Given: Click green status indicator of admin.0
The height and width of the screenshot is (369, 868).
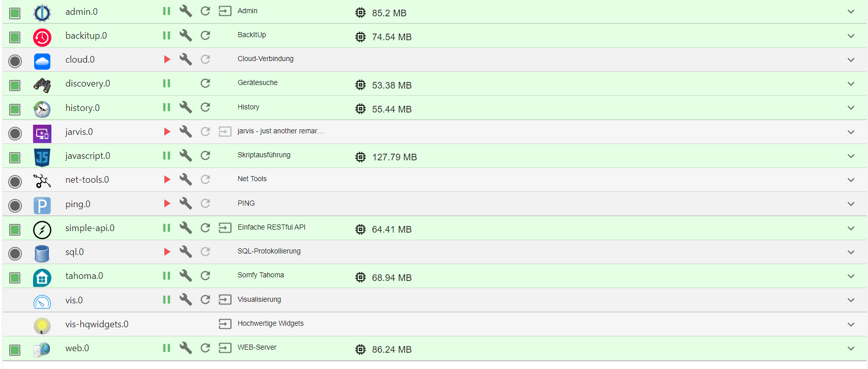Looking at the screenshot, I should tap(15, 13).
